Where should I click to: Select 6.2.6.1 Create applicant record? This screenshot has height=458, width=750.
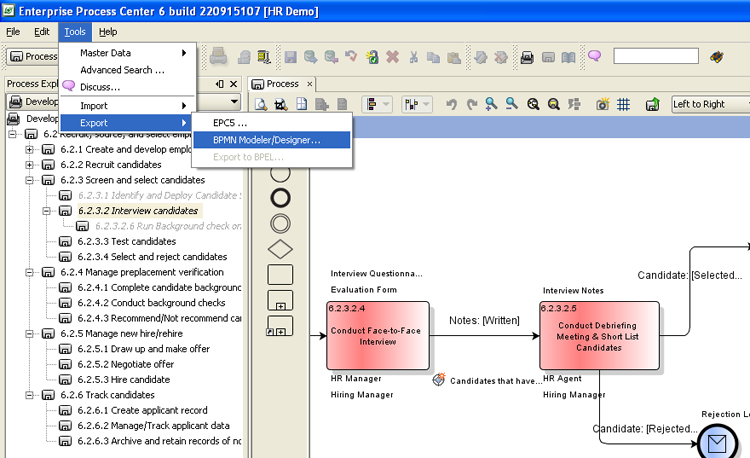142,410
